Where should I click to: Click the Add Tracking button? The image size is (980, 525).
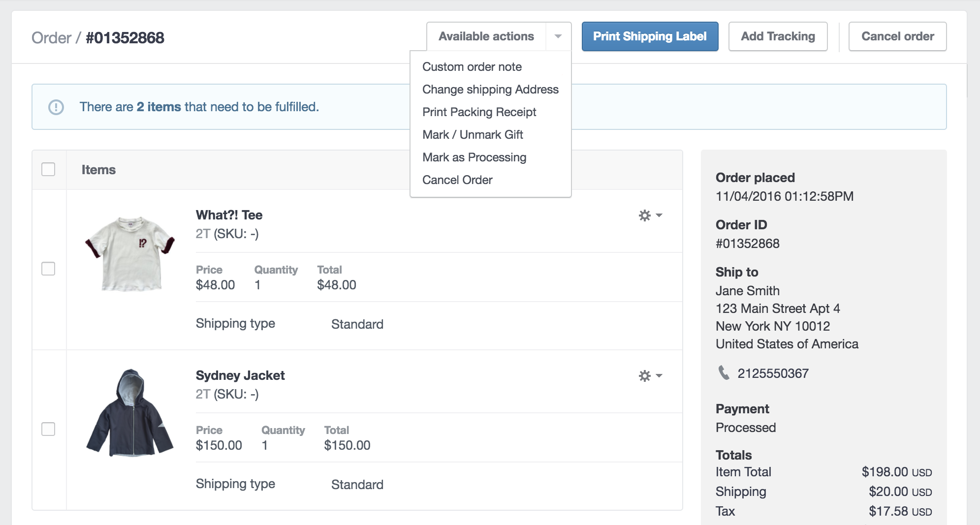point(778,36)
